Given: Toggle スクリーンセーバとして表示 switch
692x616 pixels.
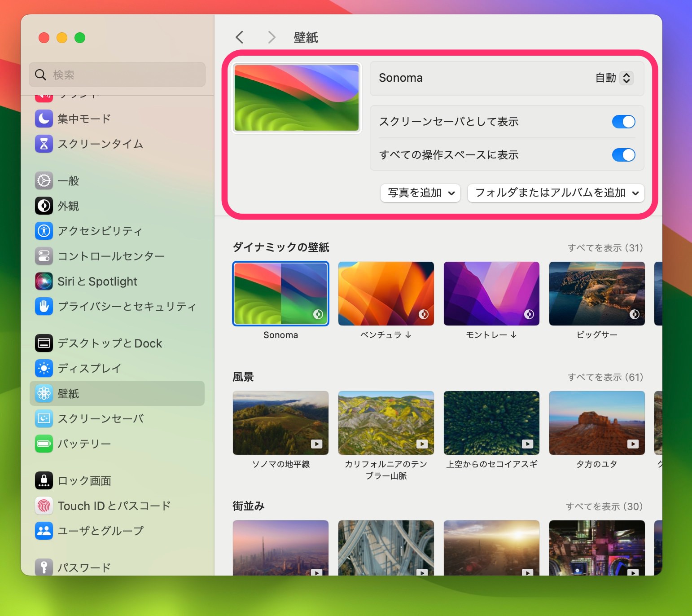Looking at the screenshot, I should tap(623, 122).
